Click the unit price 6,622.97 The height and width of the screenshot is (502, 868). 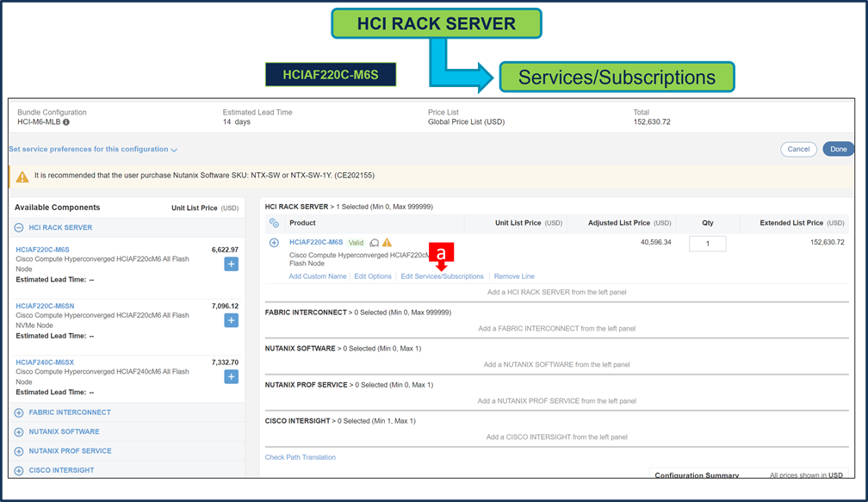pyautogui.click(x=225, y=250)
